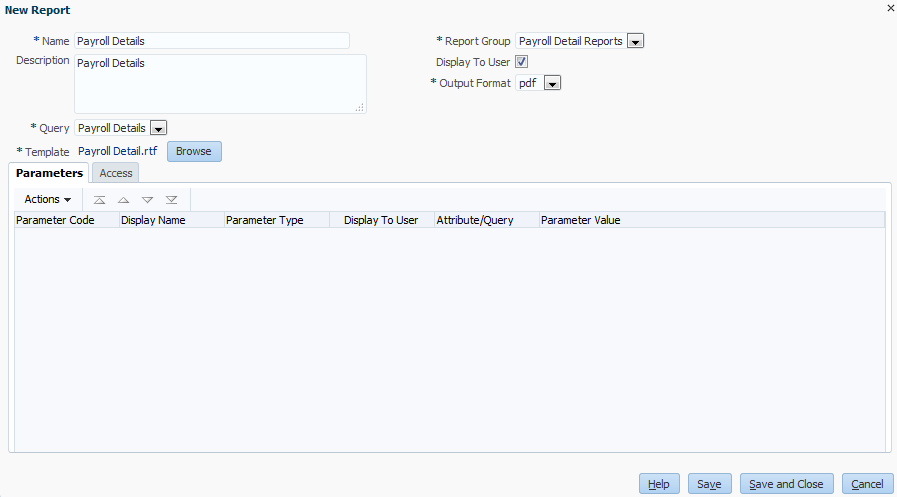Screen dimensions: 897x497
Task: Move selected parameter to bottom icon
Action: coord(172,200)
